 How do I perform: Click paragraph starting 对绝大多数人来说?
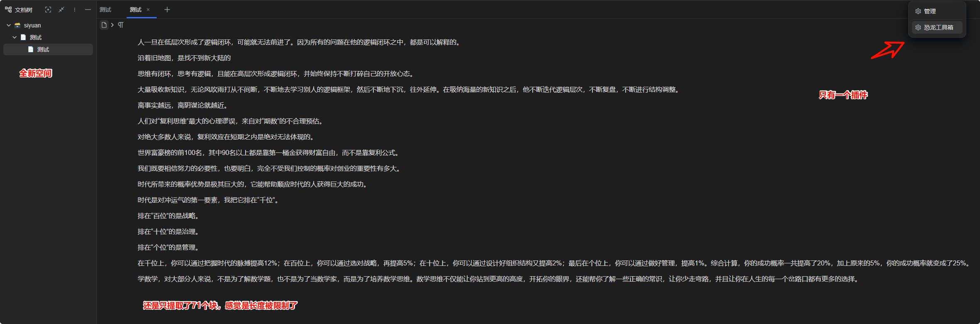pos(227,137)
